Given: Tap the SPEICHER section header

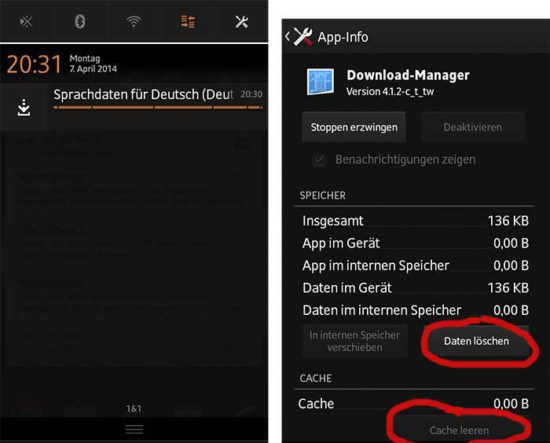Looking at the screenshot, I should (x=323, y=195).
